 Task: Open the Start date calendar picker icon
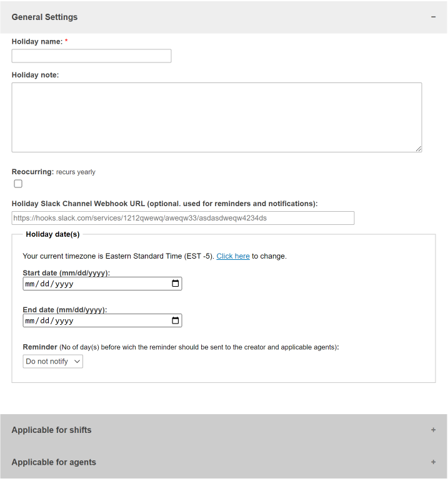coord(175,284)
